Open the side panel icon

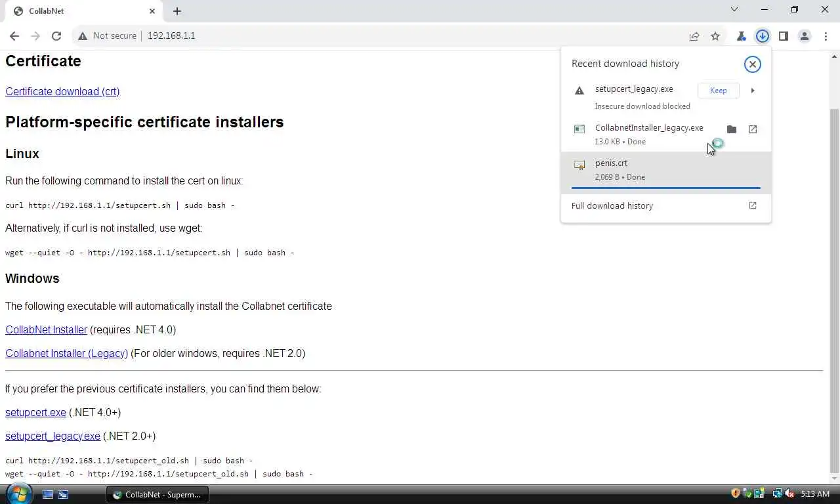tap(784, 36)
